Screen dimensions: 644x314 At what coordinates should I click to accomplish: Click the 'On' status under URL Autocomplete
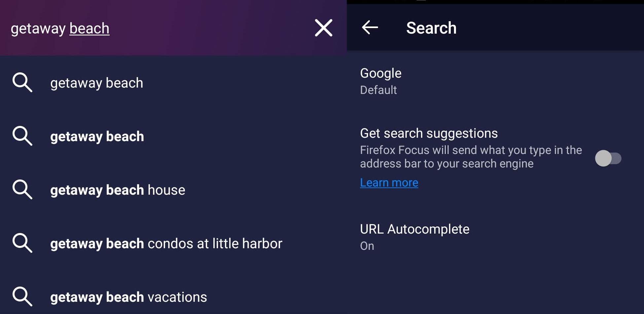[367, 246]
